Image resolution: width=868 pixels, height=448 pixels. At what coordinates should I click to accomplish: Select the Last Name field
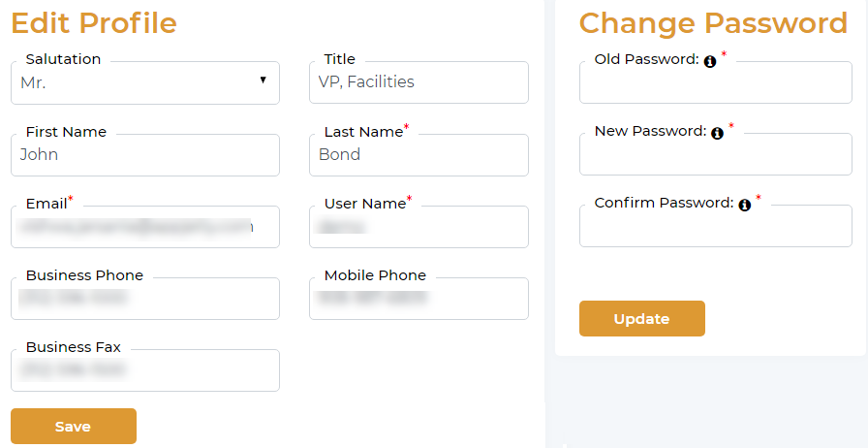(418, 155)
